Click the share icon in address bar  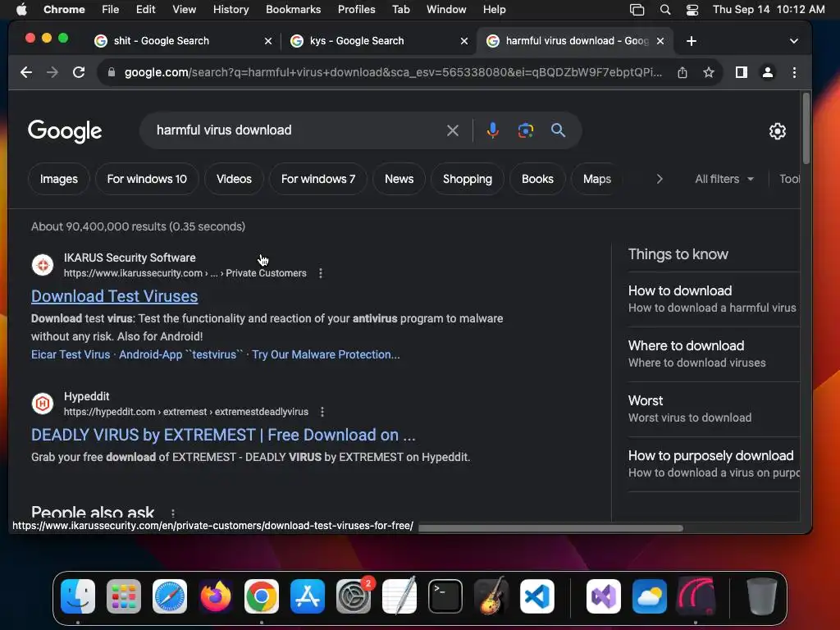coord(682,72)
